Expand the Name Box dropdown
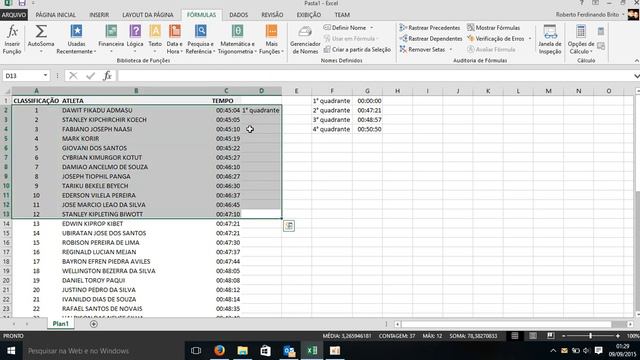The width and height of the screenshot is (640, 360). pos(45,76)
